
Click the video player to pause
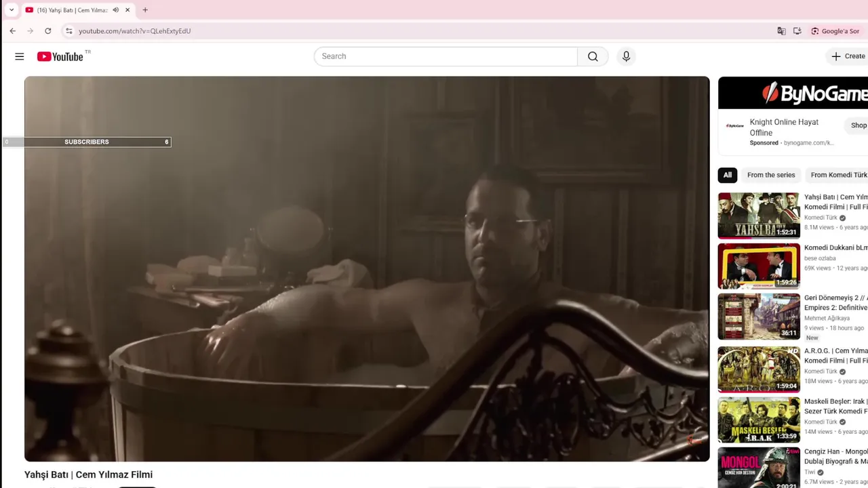[x=367, y=269]
